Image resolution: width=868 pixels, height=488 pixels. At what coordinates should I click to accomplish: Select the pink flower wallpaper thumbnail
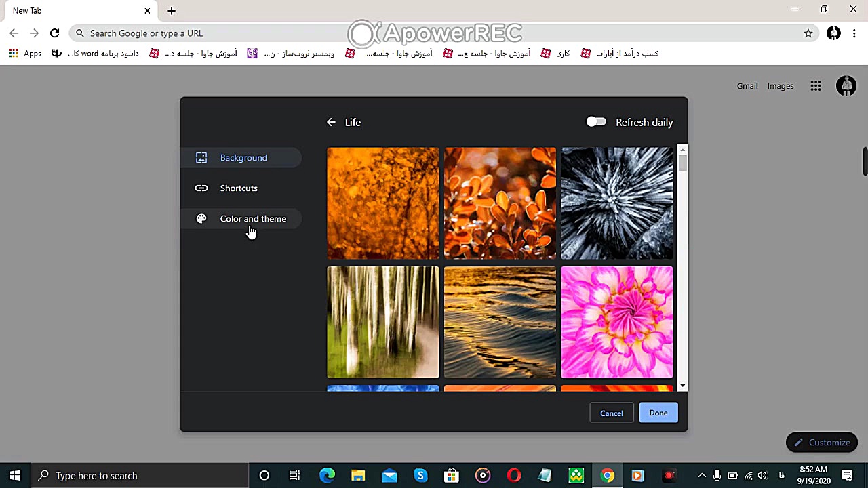pyautogui.click(x=616, y=322)
